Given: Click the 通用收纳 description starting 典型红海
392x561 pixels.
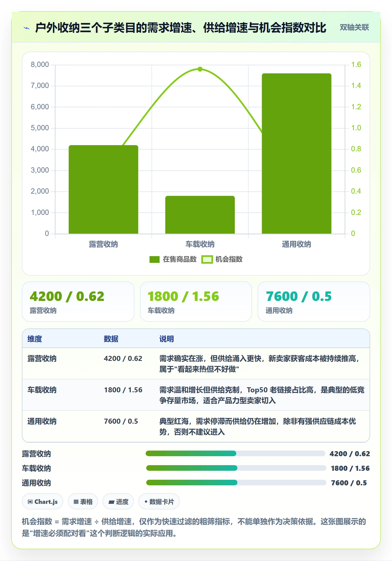Looking at the screenshot, I should point(258,426).
